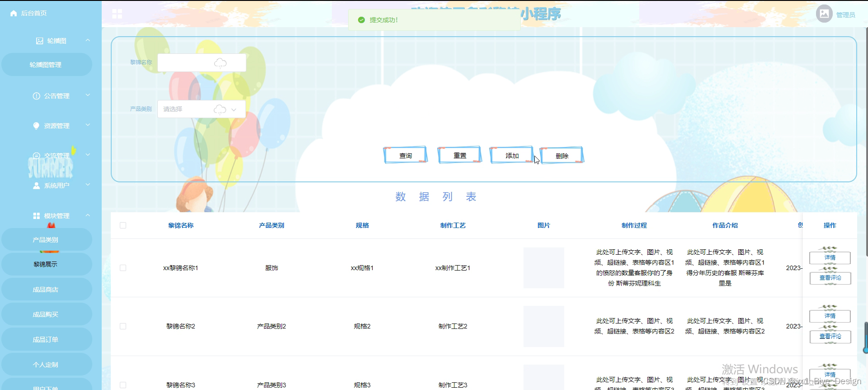The height and width of the screenshot is (390, 868).
Task: Click the 图片 column header
Action: click(x=544, y=225)
